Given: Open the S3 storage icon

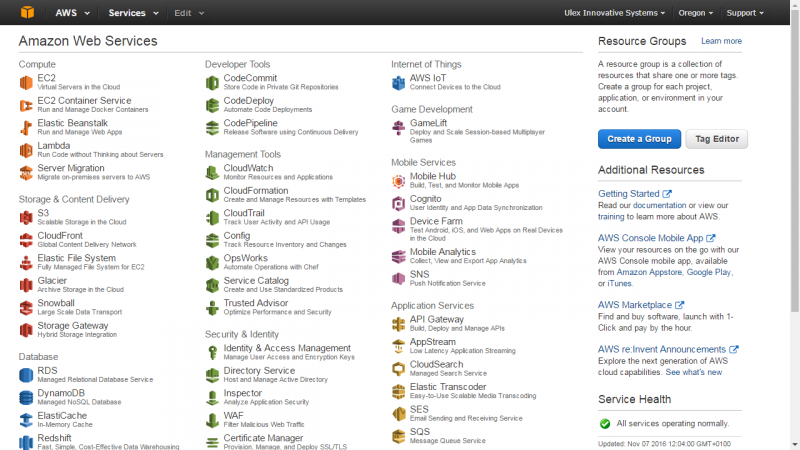Looking at the screenshot, I should point(26,217).
